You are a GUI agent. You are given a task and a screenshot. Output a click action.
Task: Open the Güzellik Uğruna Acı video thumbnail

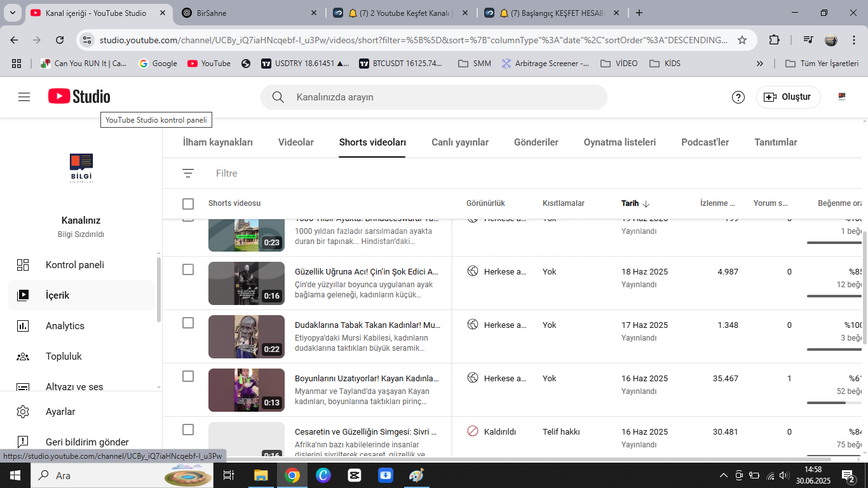tap(247, 283)
